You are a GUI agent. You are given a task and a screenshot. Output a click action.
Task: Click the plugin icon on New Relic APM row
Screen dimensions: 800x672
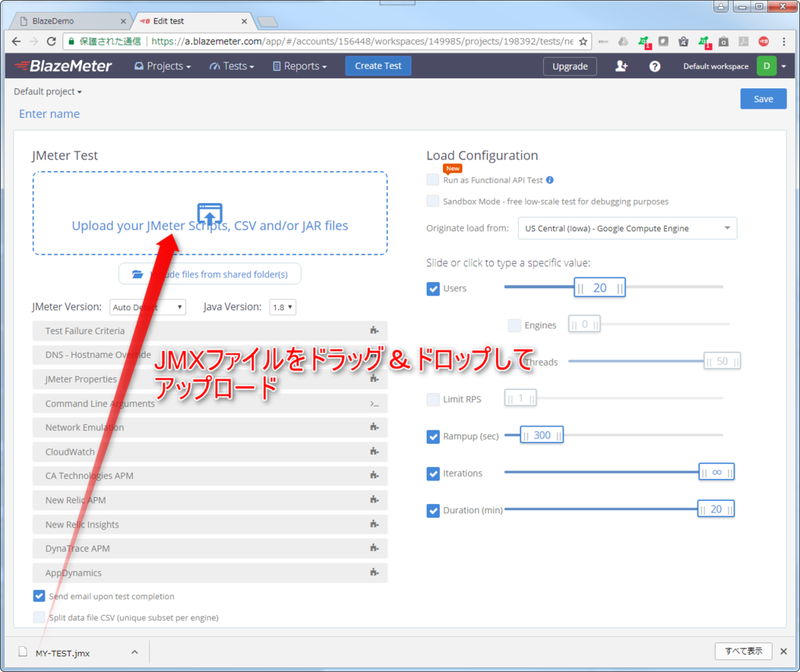pyautogui.click(x=374, y=499)
